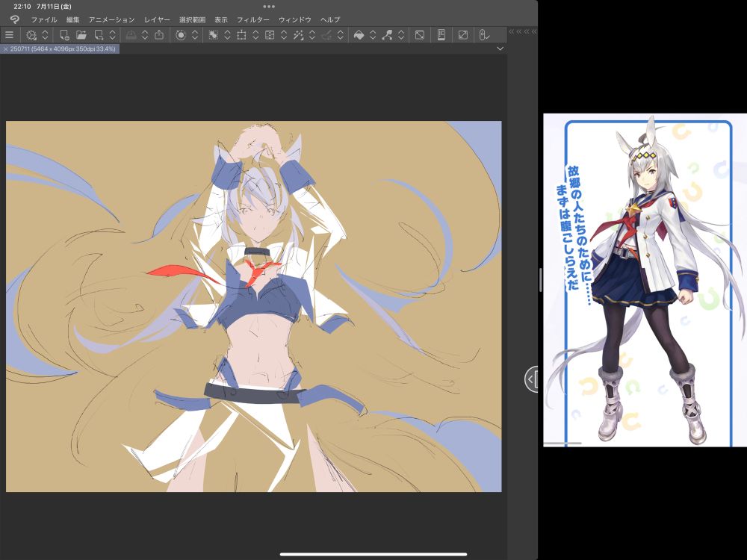The image size is (747, 560).
Task: Open the 選択範囲 menu
Action: click(x=192, y=19)
